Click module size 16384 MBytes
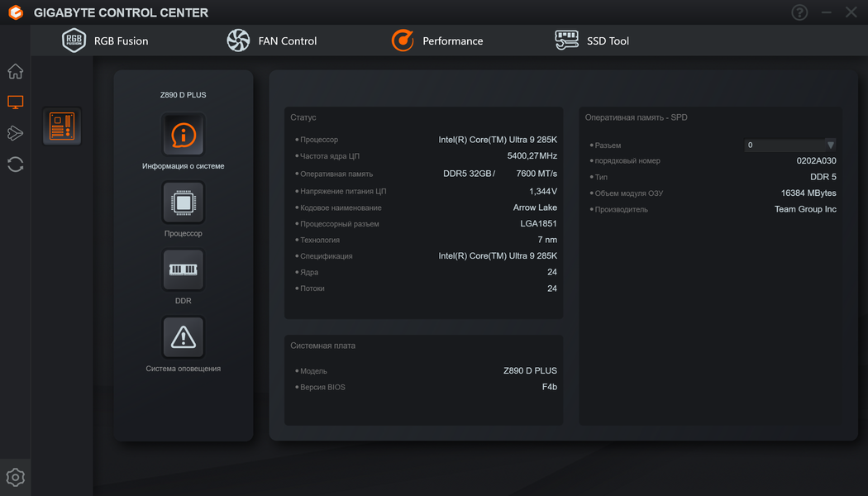Image resolution: width=868 pixels, height=496 pixels. [808, 193]
